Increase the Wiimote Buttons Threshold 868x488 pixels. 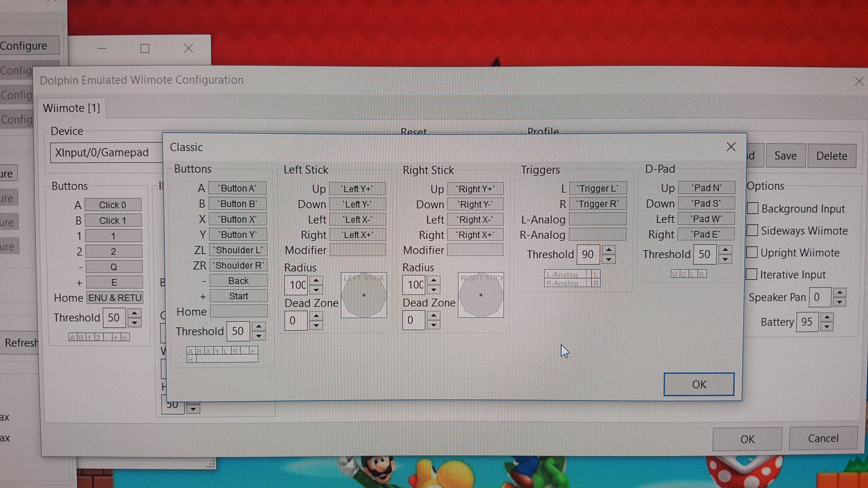tap(134, 313)
